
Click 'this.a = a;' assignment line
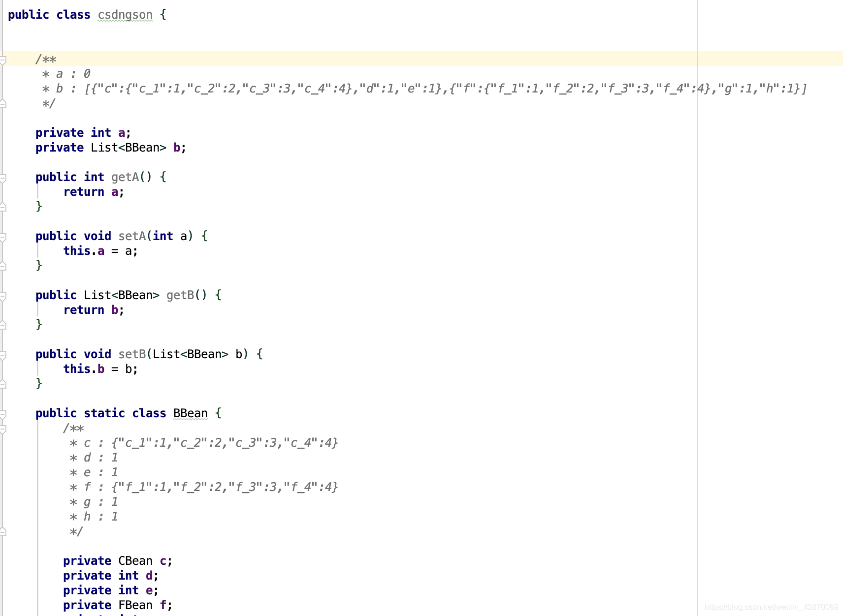100,251
